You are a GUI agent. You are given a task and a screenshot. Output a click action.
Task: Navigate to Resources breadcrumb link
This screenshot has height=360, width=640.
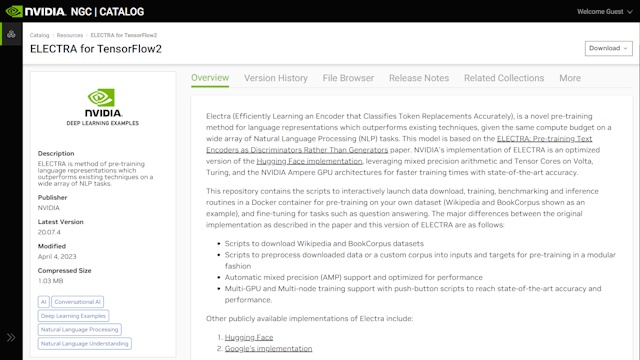tap(70, 35)
